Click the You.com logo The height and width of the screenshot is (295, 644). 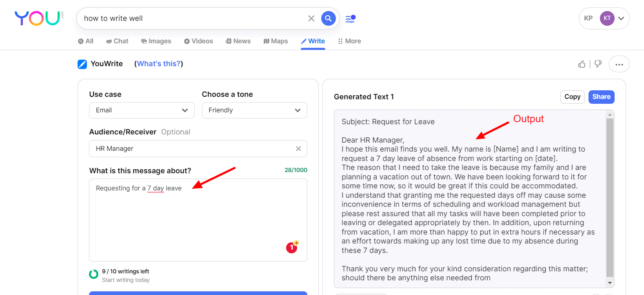(38, 18)
